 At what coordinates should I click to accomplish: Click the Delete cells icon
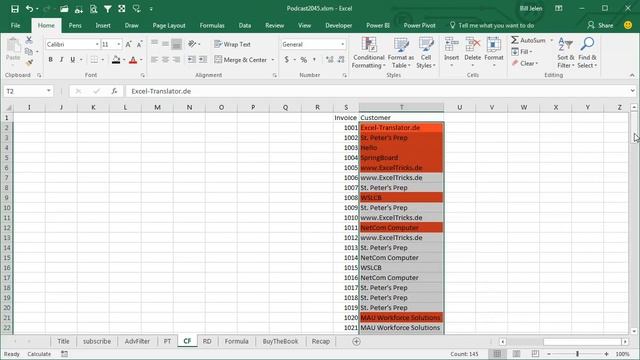click(473, 44)
